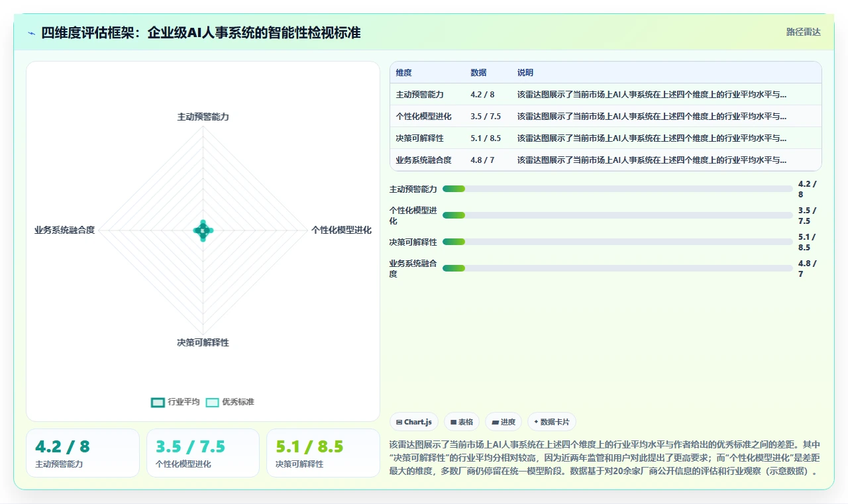Click the 5.1 / 8.5 value beside progress bar
The image size is (848, 504).
tap(808, 242)
